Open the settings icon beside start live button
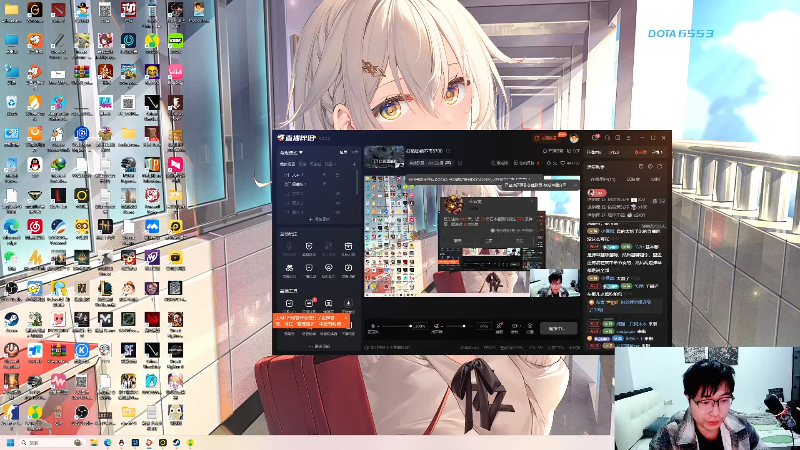Viewport: 800px width, 450px height. tap(530, 327)
